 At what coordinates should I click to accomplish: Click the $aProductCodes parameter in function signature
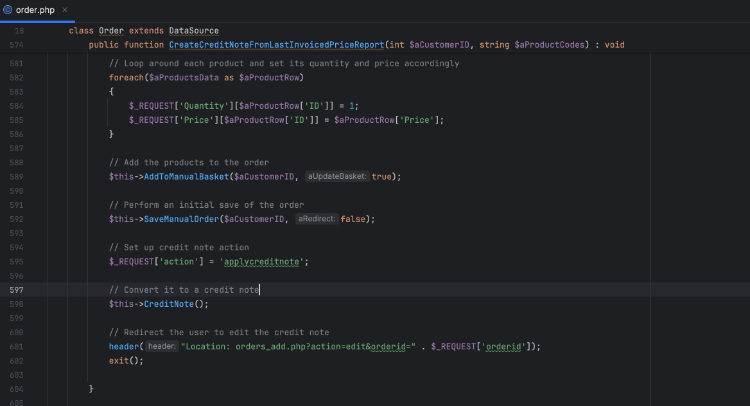(x=550, y=45)
